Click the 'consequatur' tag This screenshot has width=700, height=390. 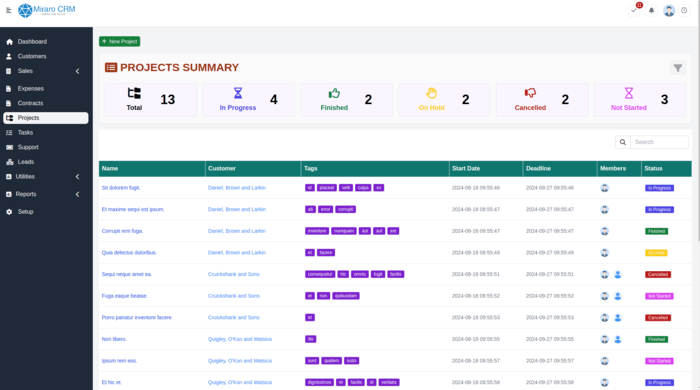(x=320, y=274)
